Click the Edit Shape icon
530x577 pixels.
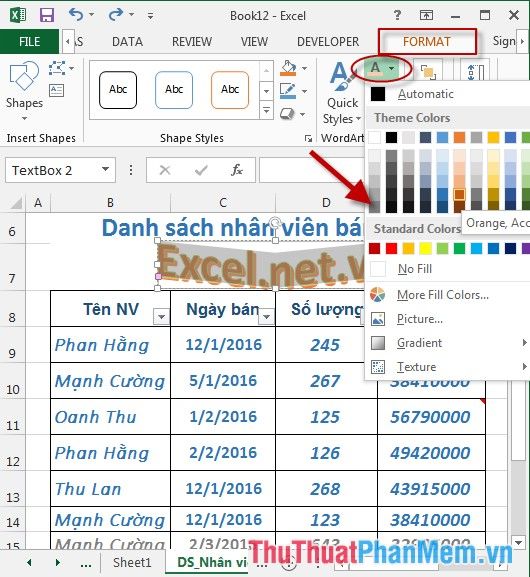click(57, 68)
